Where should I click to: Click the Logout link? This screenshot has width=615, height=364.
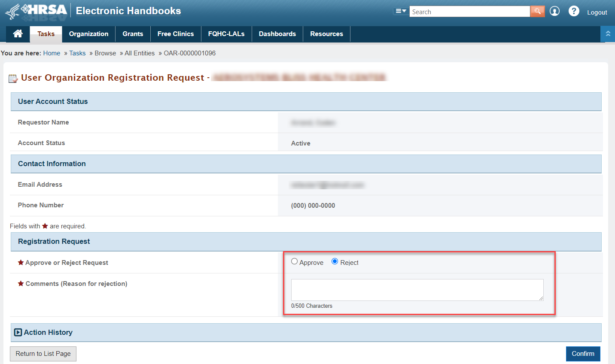tap(597, 12)
